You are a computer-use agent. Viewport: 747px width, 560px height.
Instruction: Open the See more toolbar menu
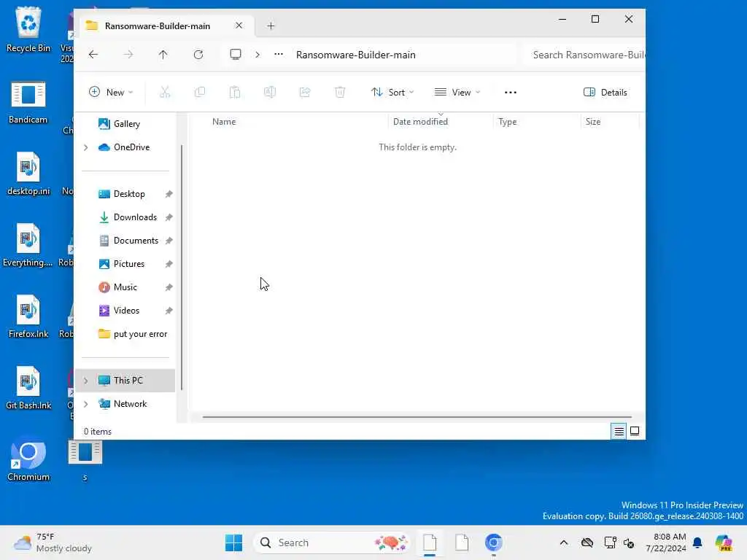click(x=511, y=93)
